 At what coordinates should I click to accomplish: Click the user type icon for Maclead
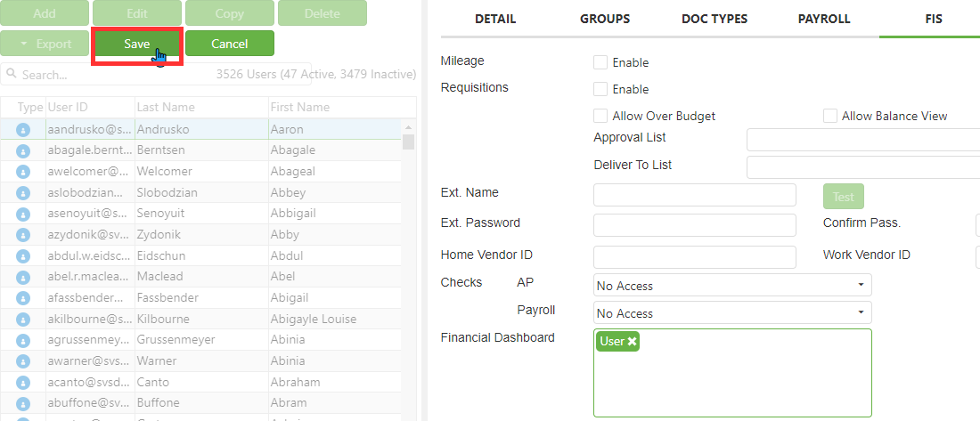[23, 277]
